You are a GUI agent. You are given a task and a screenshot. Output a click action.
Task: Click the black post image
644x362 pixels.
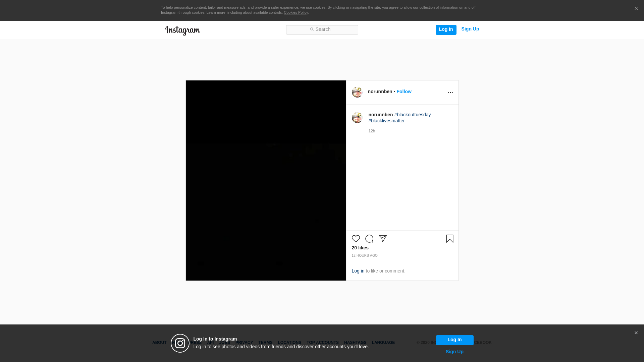point(266,180)
